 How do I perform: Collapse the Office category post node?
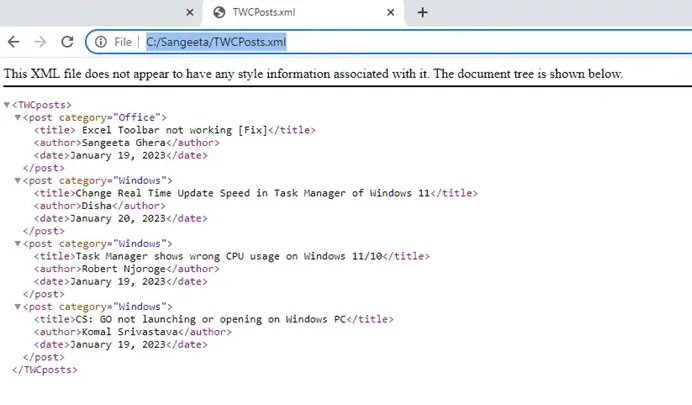point(17,118)
